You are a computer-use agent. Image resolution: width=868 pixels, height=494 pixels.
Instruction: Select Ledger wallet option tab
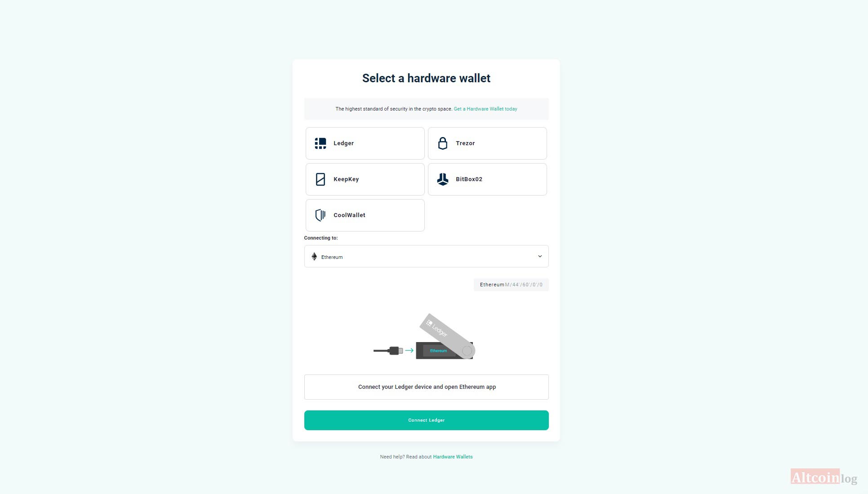365,143
